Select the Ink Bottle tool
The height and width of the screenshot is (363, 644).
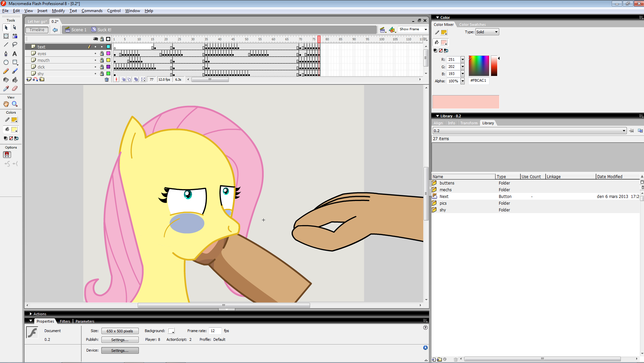(6, 80)
